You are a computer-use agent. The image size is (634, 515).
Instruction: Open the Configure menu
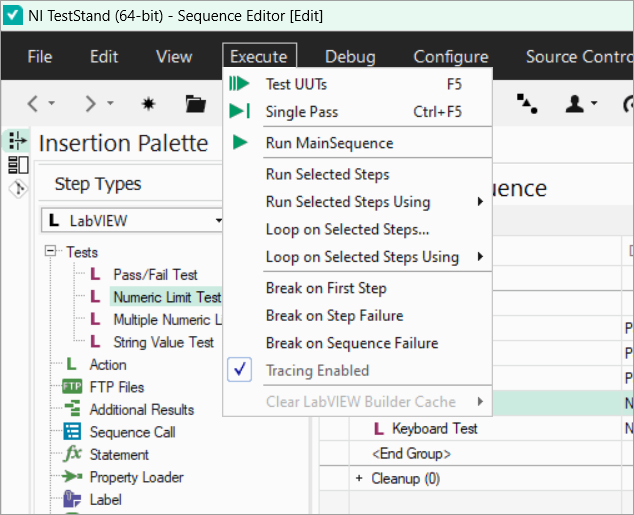point(451,57)
